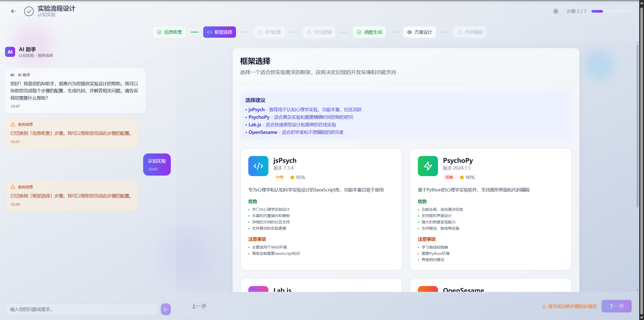
Task: Click the AI greeting message bubble
Action: pyautogui.click(x=75, y=91)
